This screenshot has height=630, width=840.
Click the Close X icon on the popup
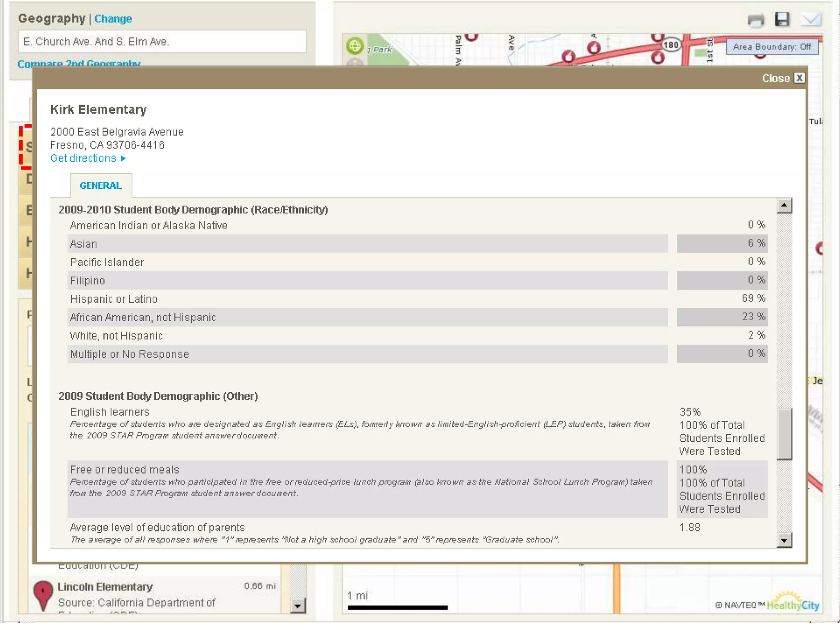click(x=799, y=78)
